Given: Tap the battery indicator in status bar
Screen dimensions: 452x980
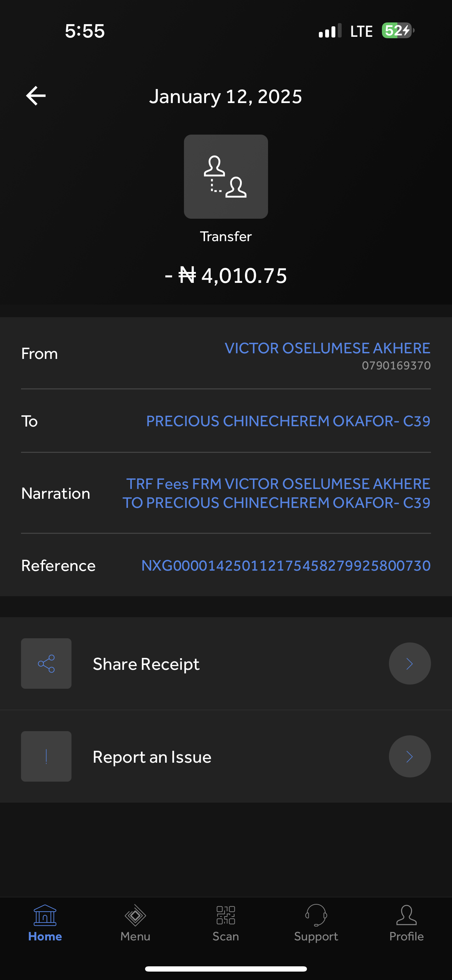Looking at the screenshot, I should pyautogui.click(x=398, y=30).
